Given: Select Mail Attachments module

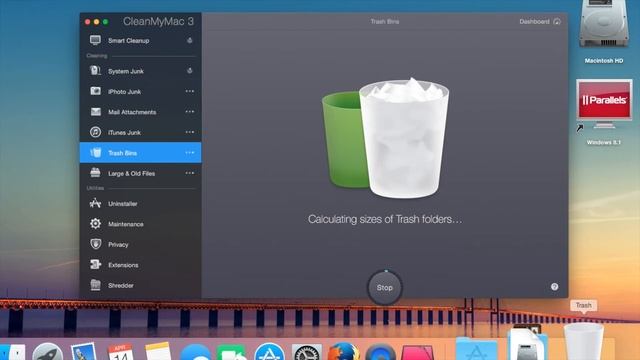Looking at the screenshot, I should (140, 112).
